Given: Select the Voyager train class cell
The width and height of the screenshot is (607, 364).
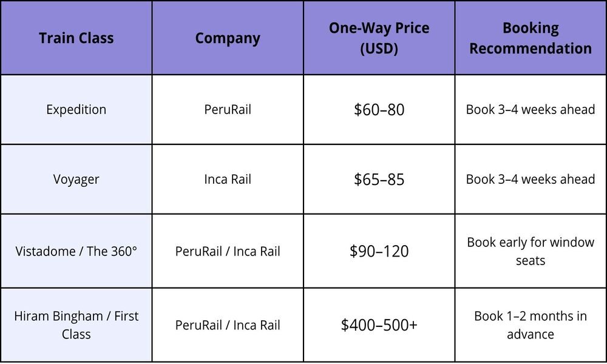Looking at the screenshot, I should click(x=76, y=180).
